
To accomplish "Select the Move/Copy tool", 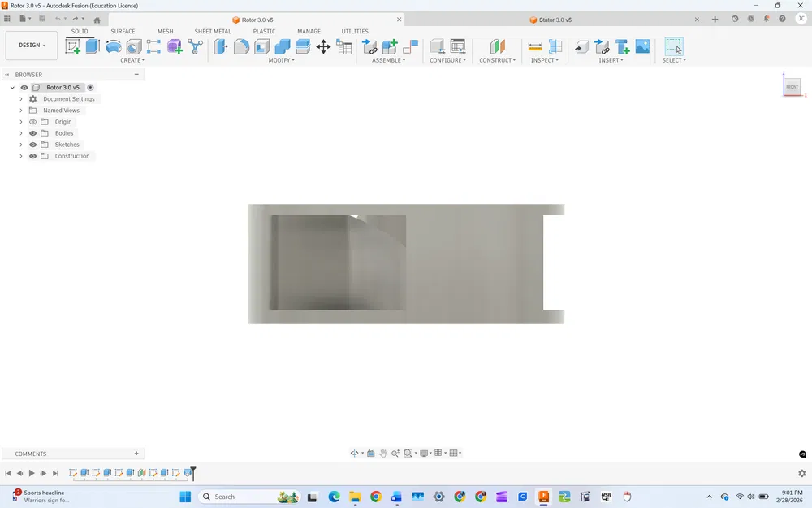I will pyautogui.click(x=323, y=46).
